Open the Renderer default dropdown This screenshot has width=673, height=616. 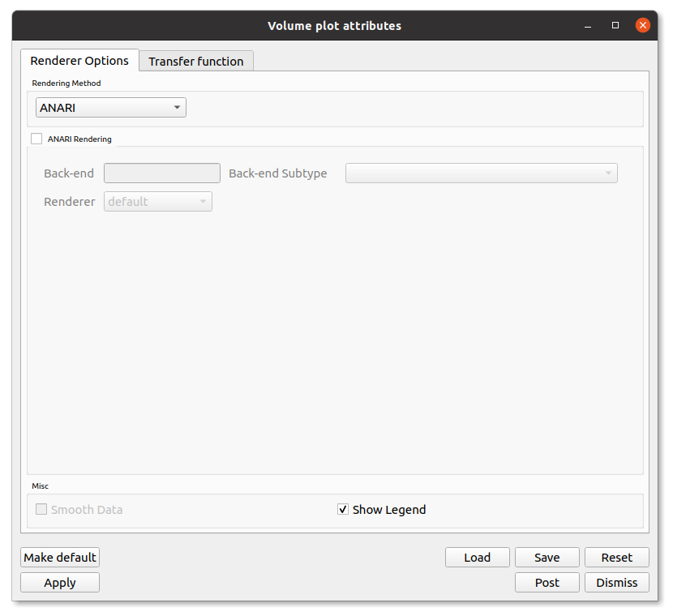coord(157,201)
